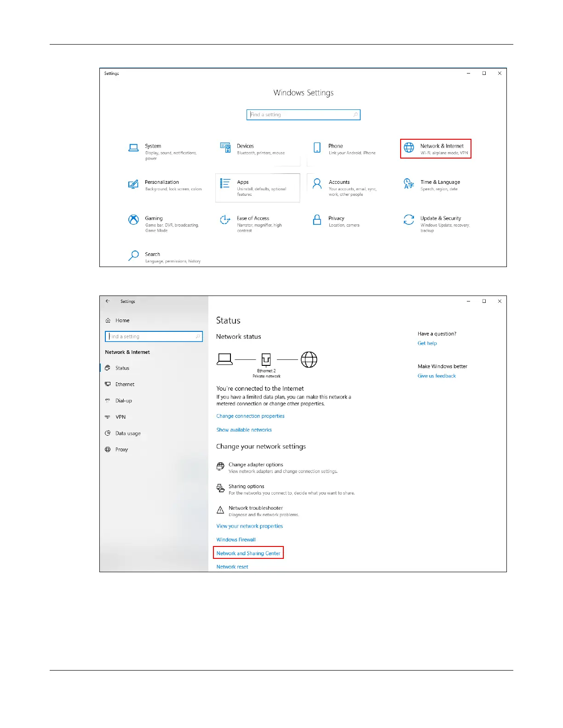Click the 'Network status' heading text
This screenshot has width=563, height=728.
pos(239,336)
